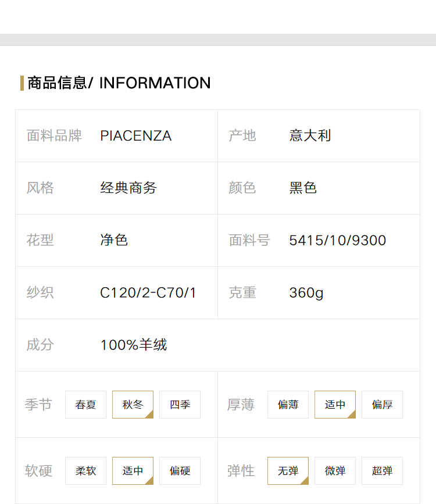The image size is (436, 504).
Task: Click the PIACENZA fabric brand value
Action: [x=135, y=135]
